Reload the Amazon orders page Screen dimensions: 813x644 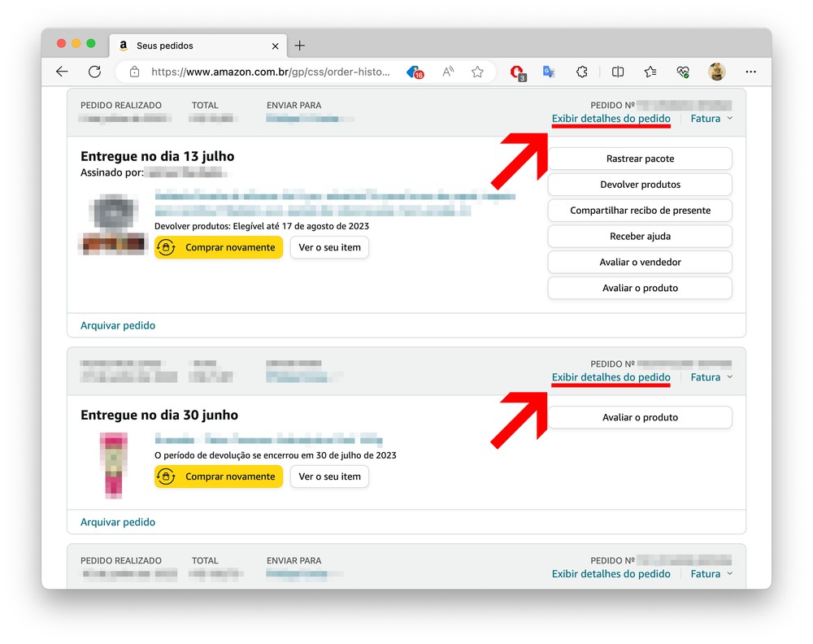point(94,72)
